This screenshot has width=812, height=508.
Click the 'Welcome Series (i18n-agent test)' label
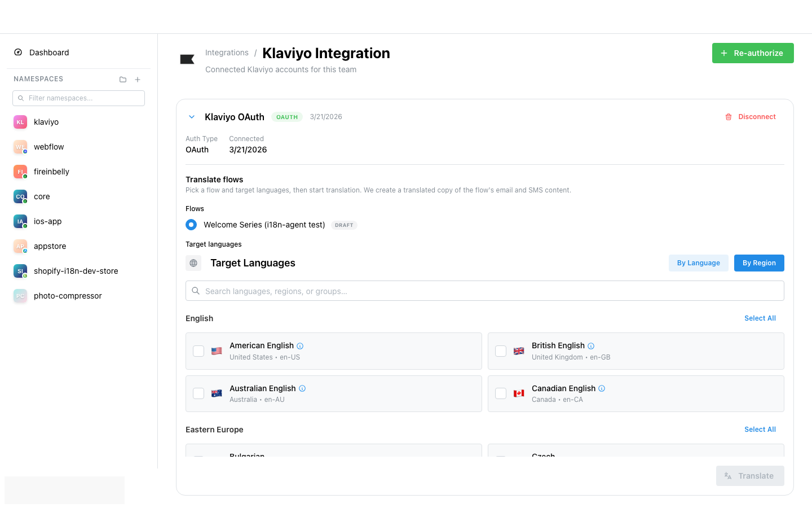(x=264, y=225)
